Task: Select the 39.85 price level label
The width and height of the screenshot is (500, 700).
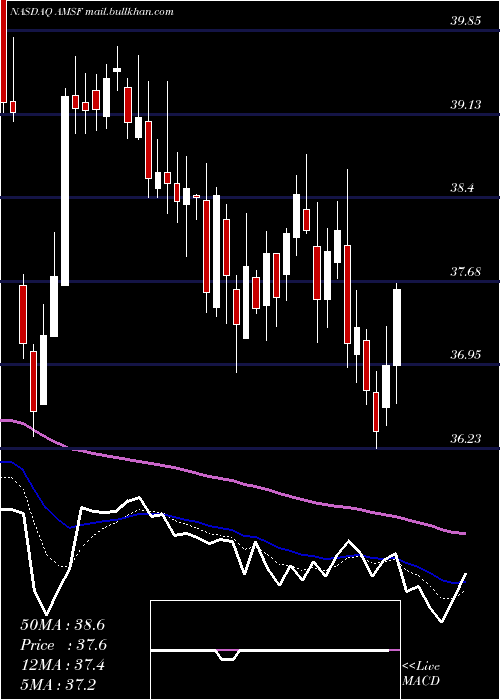Action: [466, 21]
